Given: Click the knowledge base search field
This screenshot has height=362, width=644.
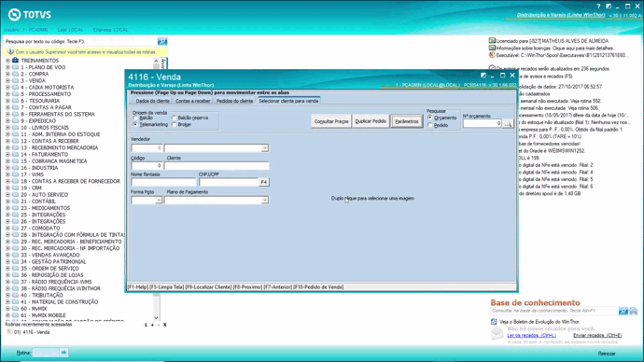Looking at the screenshot, I should pos(554,311).
